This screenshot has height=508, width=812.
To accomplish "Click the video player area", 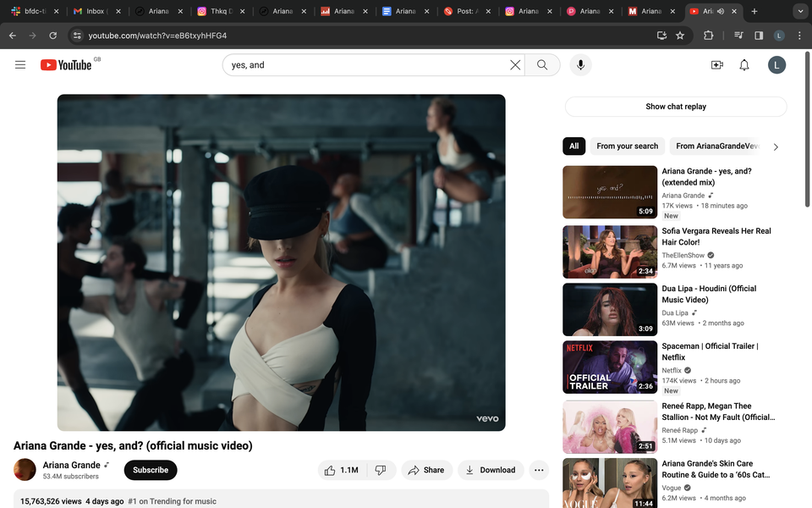I will (281, 262).
